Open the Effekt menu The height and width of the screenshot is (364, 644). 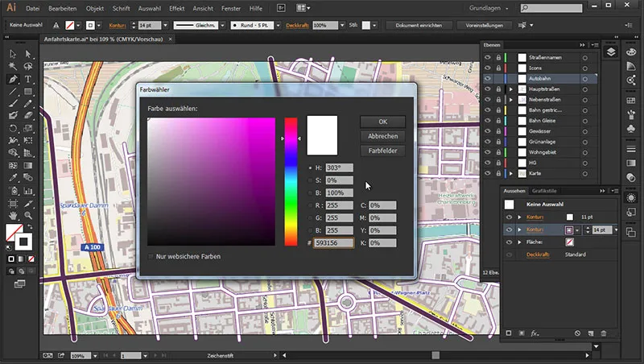(176, 8)
